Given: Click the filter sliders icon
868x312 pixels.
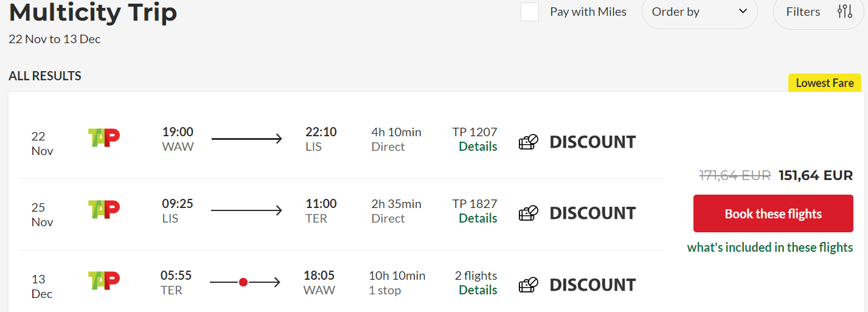Looking at the screenshot, I should (845, 11).
